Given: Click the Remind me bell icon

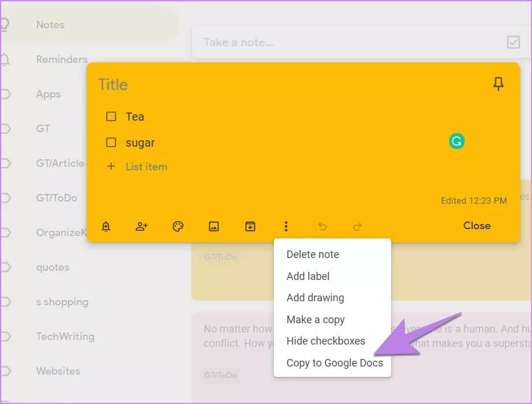Looking at the screenshot, I should coord(106,226).
